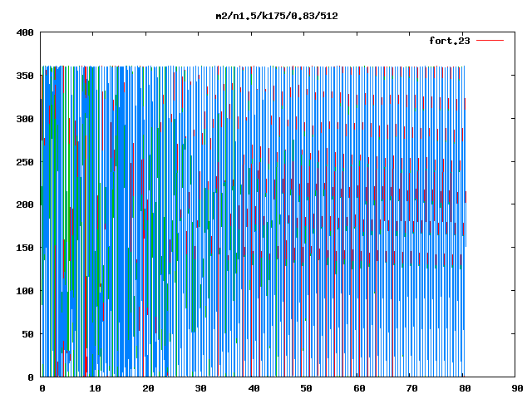Click the x-axis label 20

[x=148, y=388]
